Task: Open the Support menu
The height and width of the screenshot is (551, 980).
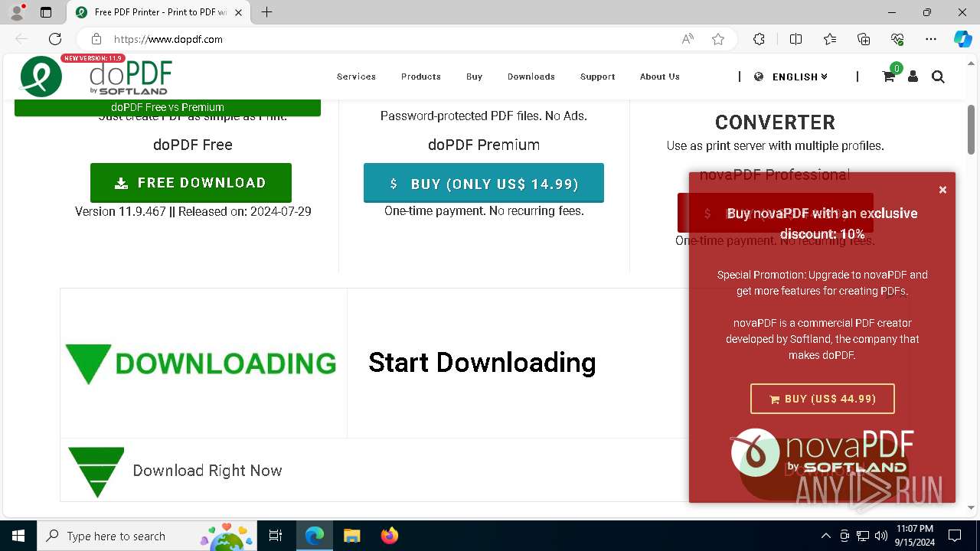Action: [598, 77]
